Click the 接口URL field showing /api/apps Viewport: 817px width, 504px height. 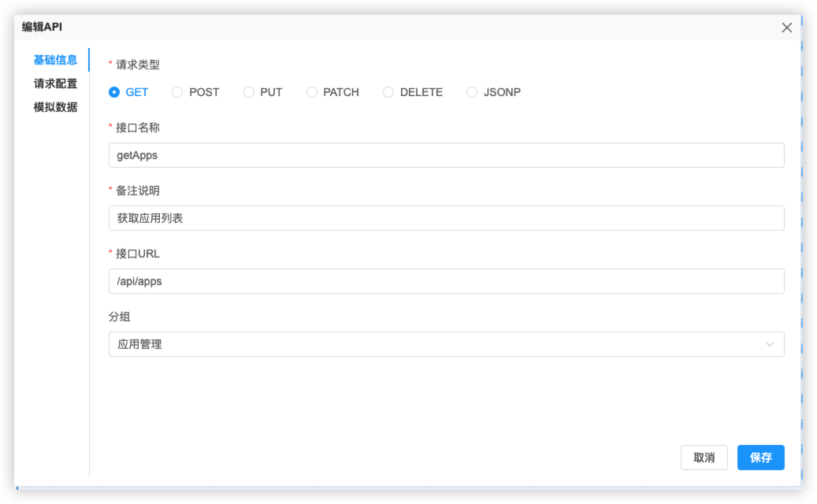pos(446,281)
